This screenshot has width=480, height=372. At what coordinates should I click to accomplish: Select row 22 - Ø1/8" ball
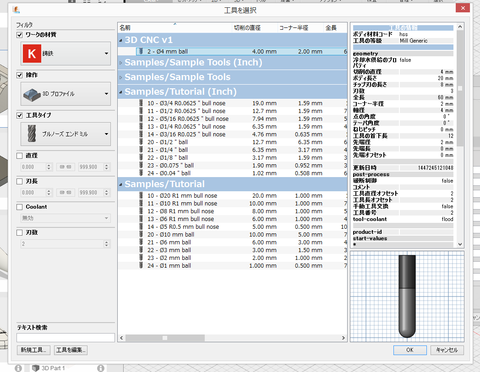(x=233, y=158)
